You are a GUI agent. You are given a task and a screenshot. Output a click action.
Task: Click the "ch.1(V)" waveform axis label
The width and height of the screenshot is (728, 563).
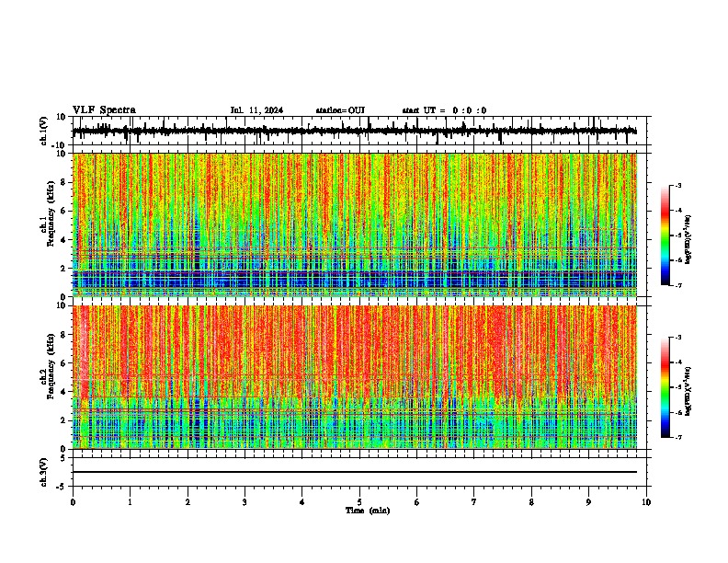click(x=44, y=131)
